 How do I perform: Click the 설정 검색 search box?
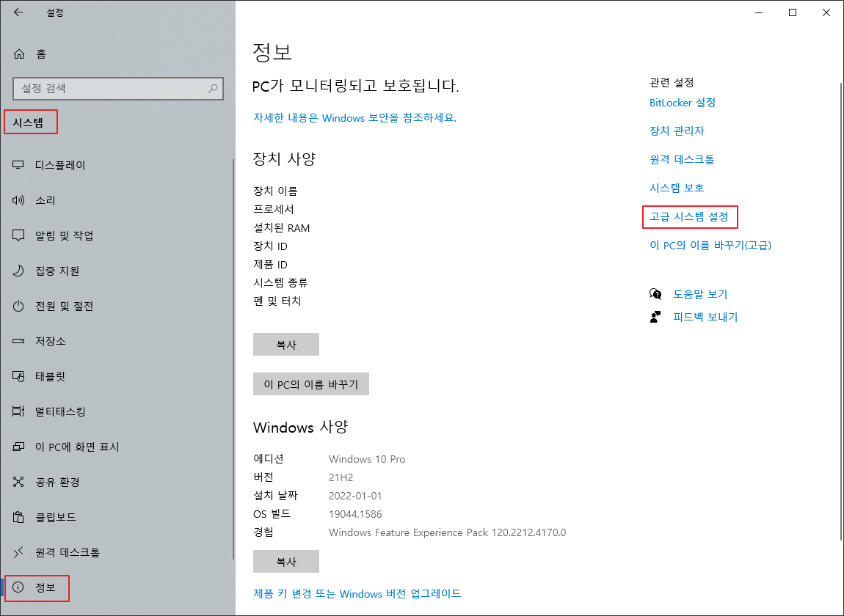(x=117, y=88)
